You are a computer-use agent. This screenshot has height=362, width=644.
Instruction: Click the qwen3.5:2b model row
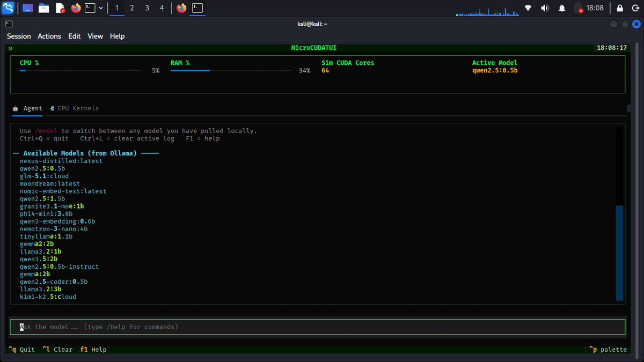(39, 258)
